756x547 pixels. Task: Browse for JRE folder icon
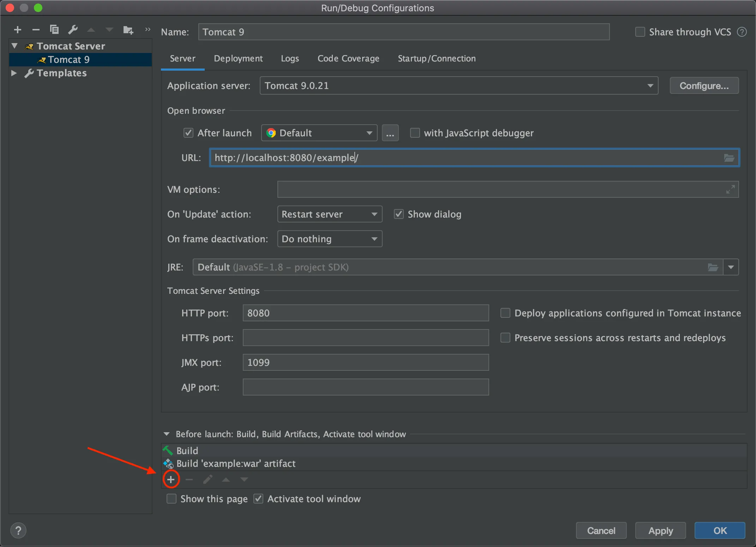(x=713, y=267)
